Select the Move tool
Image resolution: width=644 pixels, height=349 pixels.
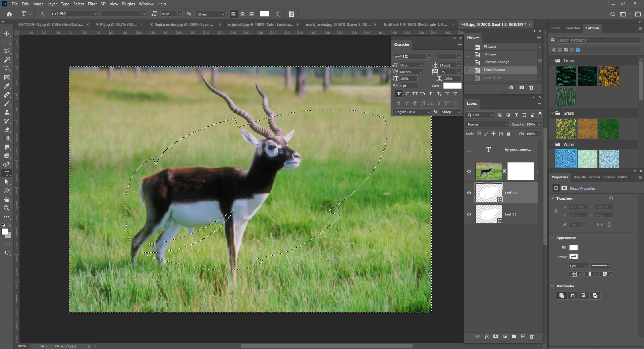[7, 34]
